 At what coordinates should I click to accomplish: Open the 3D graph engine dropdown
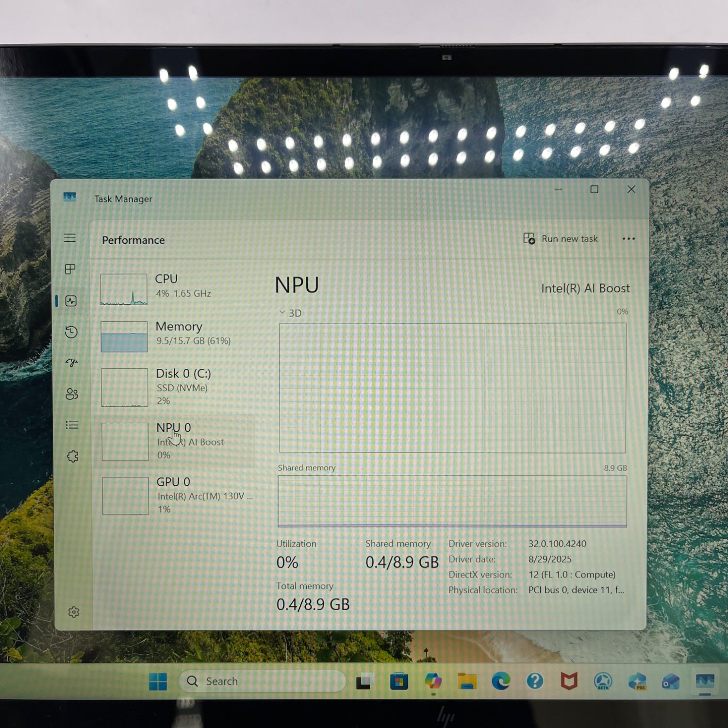pos(290,313)
